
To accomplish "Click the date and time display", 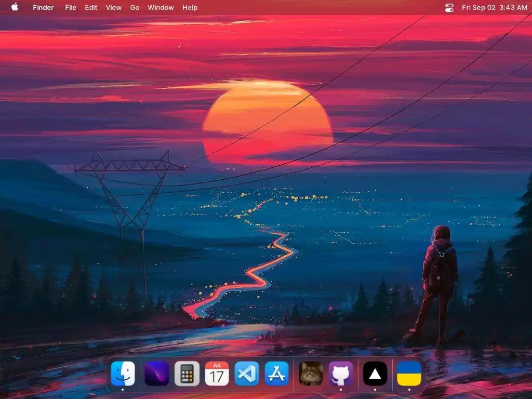I will 495,7.
